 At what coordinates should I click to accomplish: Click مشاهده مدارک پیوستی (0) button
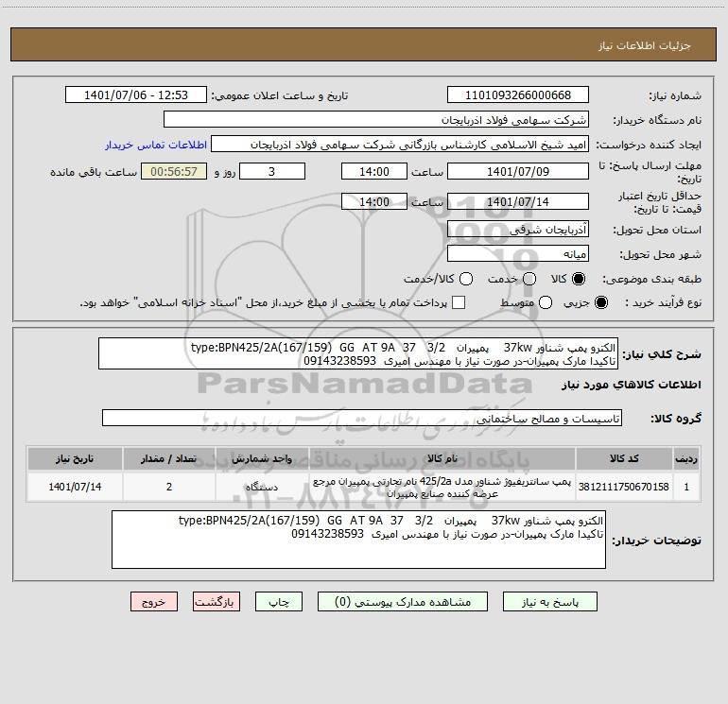(x=403, y=602)
